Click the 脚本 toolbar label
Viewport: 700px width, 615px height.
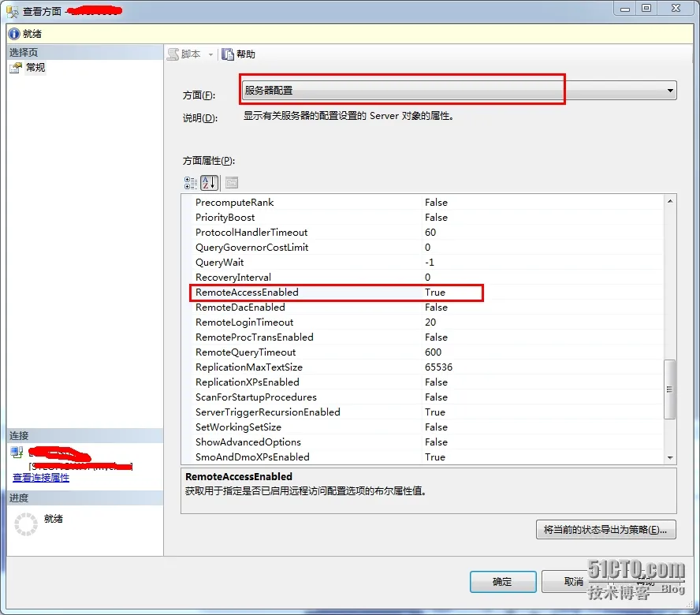(191, 54)
